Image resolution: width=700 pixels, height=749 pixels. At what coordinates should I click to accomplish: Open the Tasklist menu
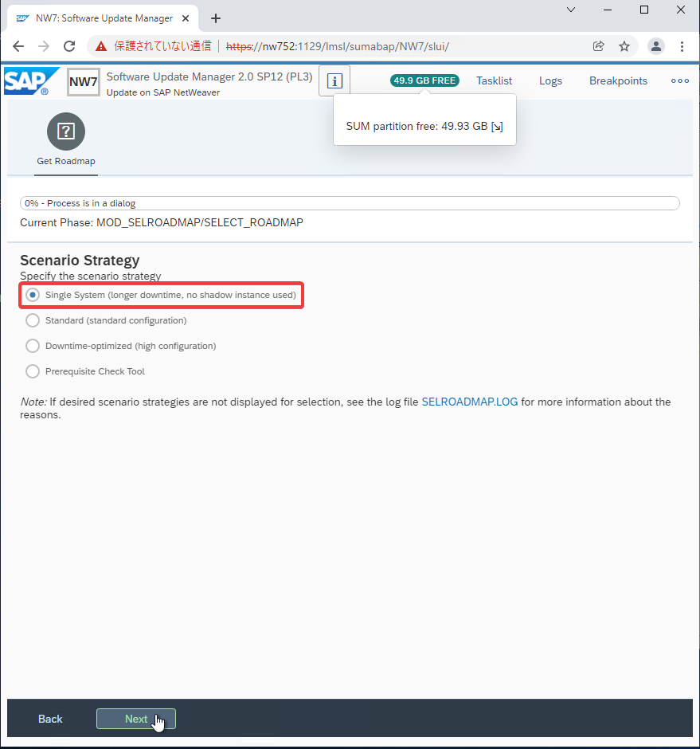(x=495, y=80)
